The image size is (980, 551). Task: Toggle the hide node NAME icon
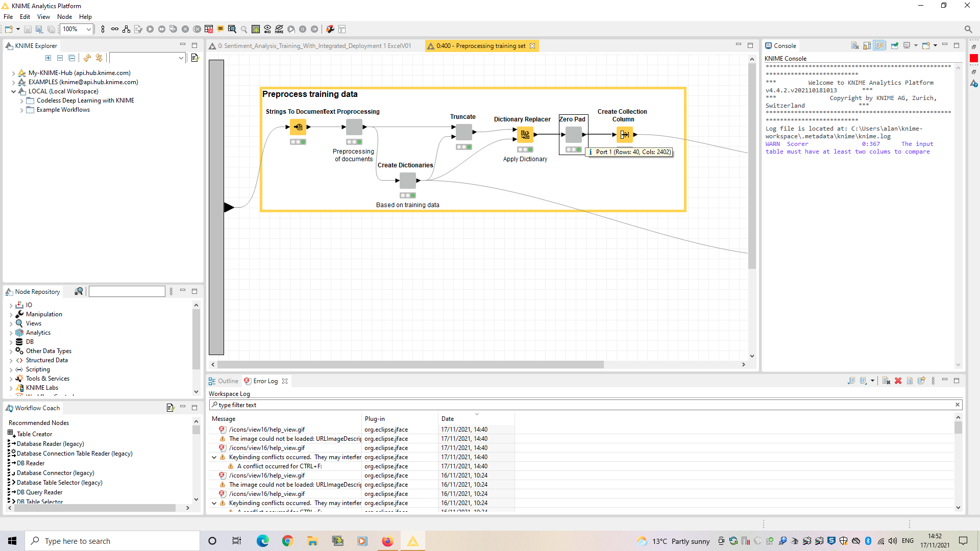(x=279, y=29)
